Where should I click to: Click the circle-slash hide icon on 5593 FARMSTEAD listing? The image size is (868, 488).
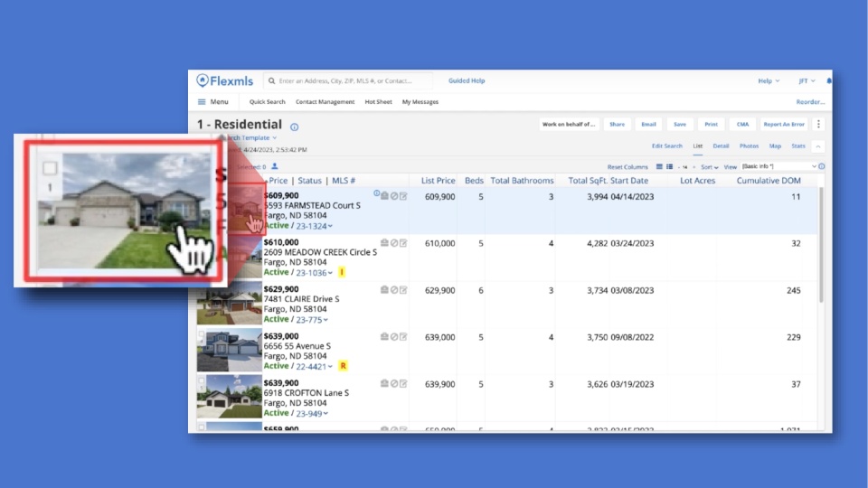(x=394, y=196)
